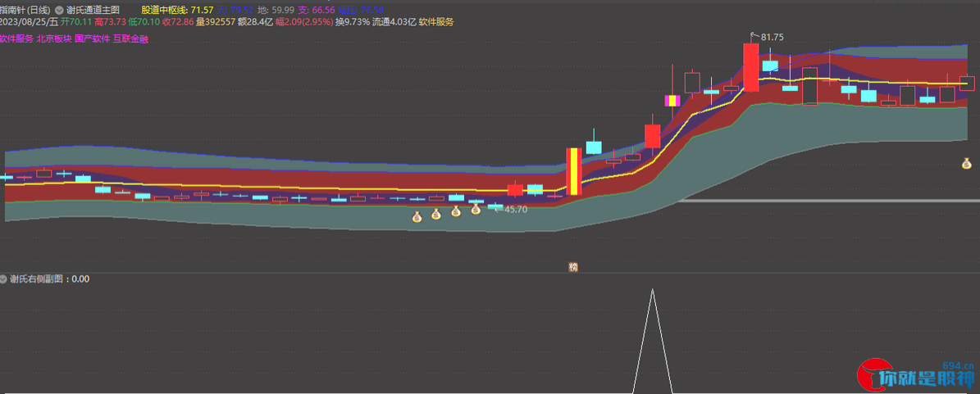
Task: Open the pink 软件服务 sector tag
Action: point(16,38)
